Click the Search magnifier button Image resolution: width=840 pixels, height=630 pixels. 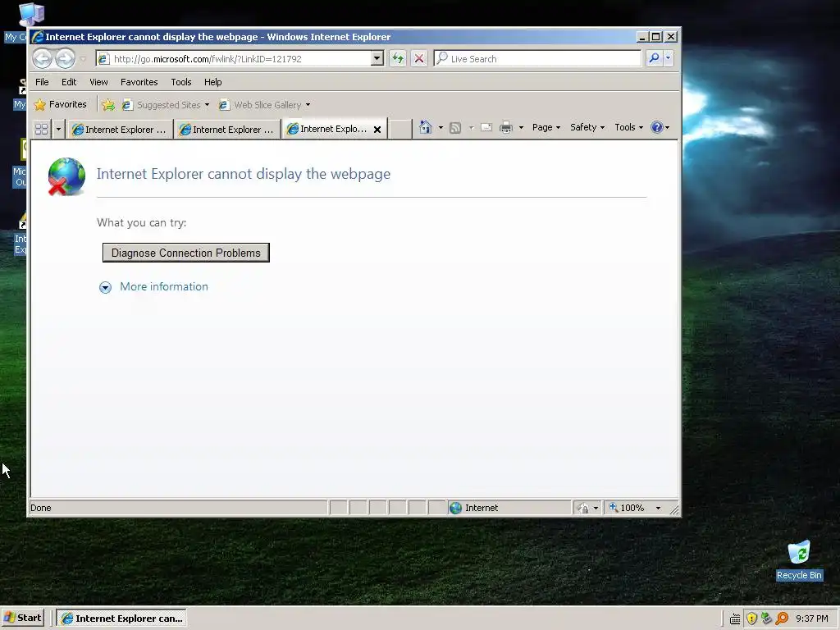(x=654, y=58)
